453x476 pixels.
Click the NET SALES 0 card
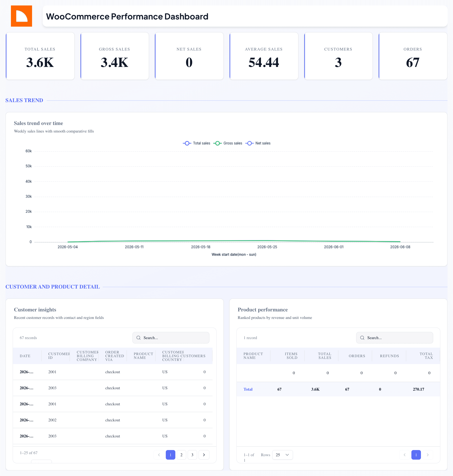(x=189, y=56)
